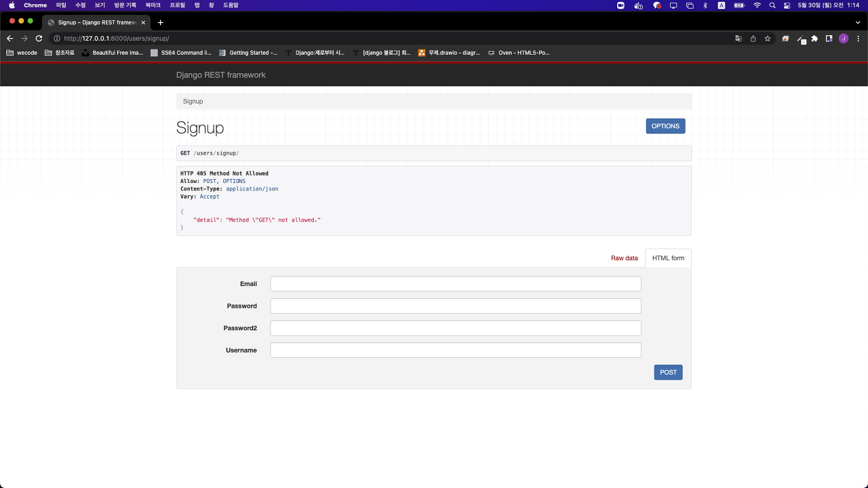
Task: Click the battery status icon
Action: click(x=739, y=5)
